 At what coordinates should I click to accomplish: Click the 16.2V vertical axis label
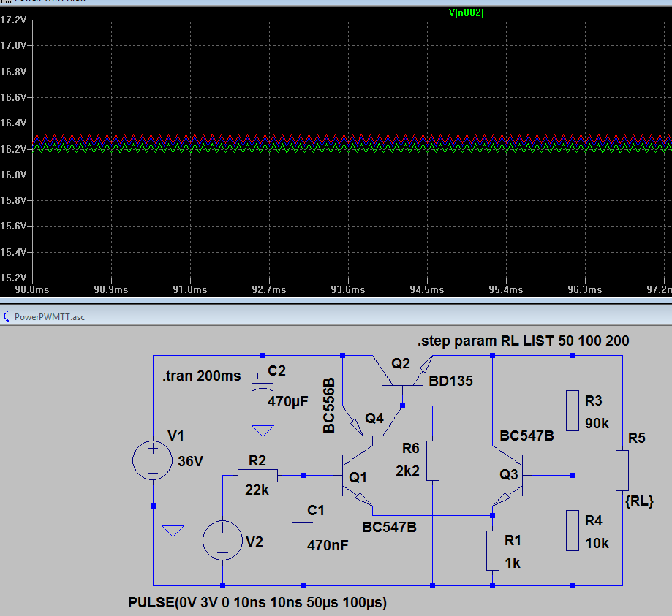13,149
